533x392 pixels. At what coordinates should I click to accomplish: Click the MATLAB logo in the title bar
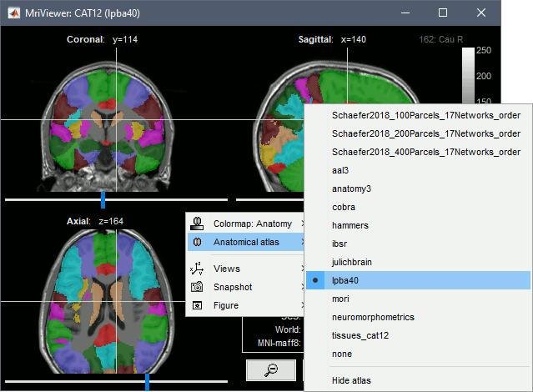14,13
